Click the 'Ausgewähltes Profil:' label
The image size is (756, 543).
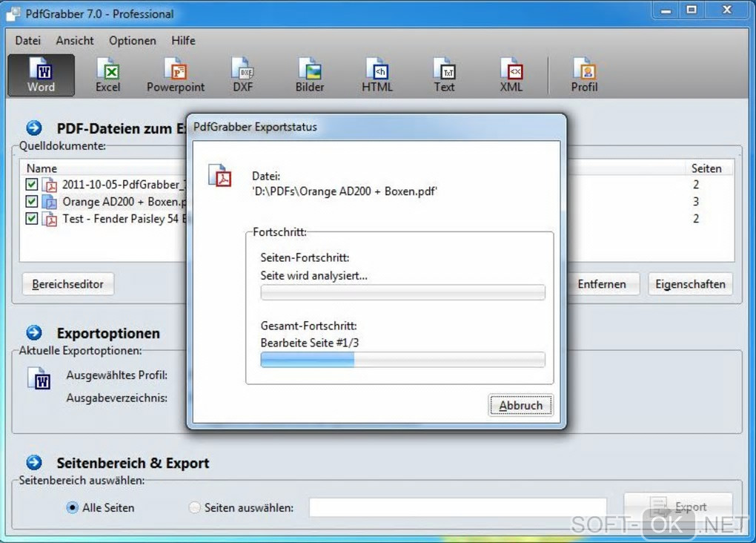point(117,375)
